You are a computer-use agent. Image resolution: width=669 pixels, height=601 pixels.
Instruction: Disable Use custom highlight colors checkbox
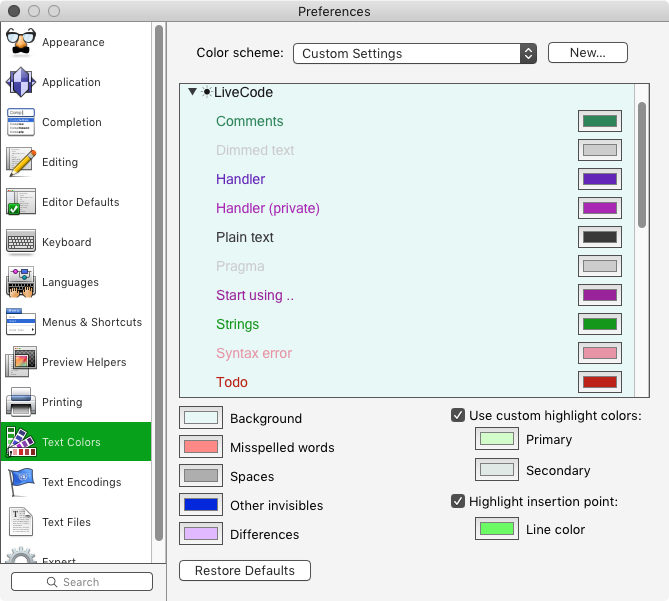[458, 415]
